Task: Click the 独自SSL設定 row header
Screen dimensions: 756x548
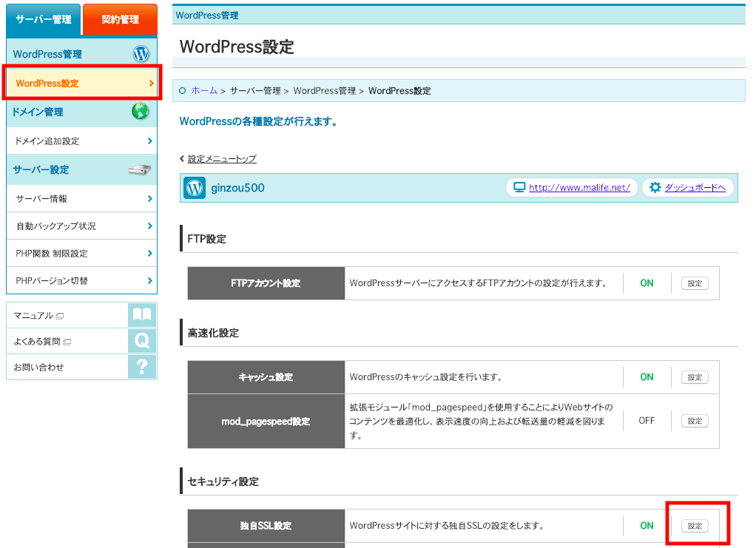Action: tap(266, 526)
